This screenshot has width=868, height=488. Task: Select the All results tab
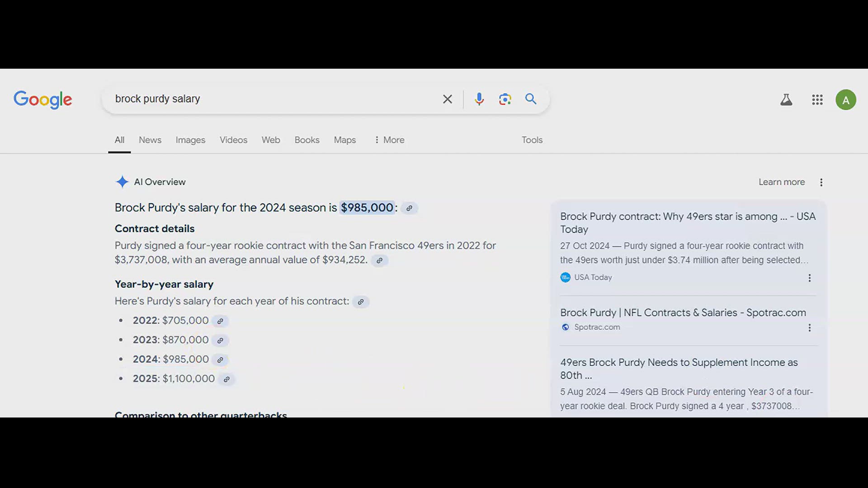pyautogui.click(x=119, y=140)
